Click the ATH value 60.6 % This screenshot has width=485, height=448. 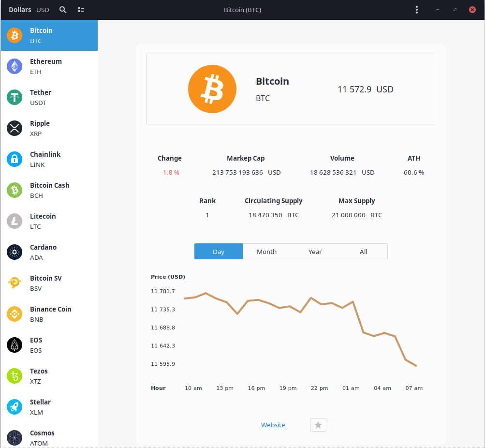413,172
